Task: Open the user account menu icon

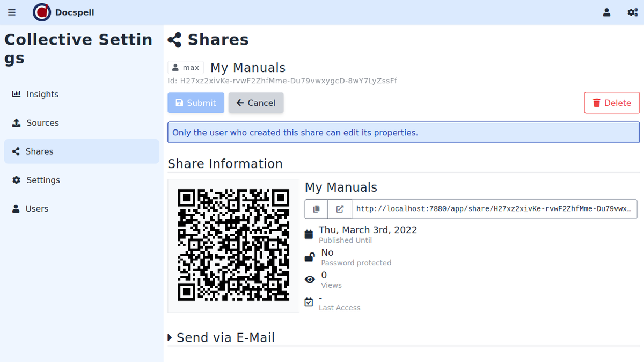Action: (606, 12)
